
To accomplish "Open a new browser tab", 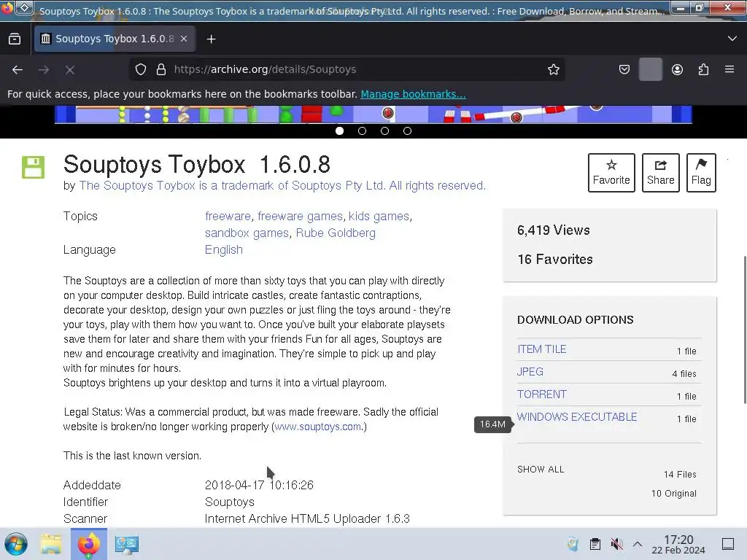I will [x=211, y=39].
